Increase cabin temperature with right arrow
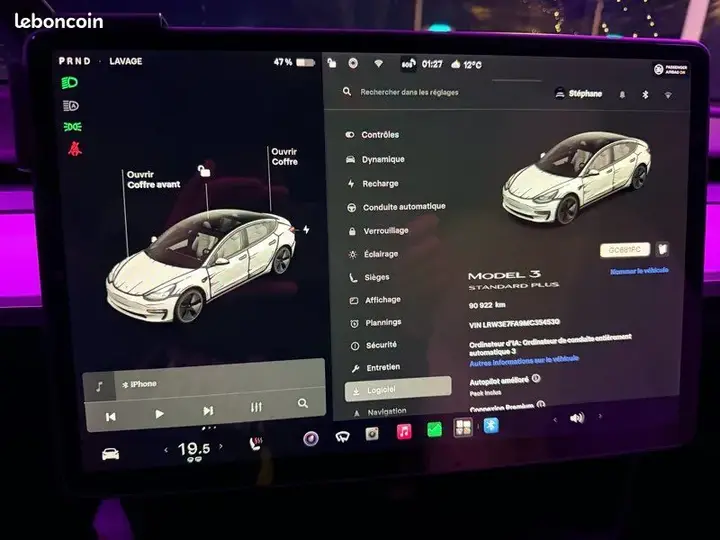The height and width of the screenshot is (540, 720). 221,446
